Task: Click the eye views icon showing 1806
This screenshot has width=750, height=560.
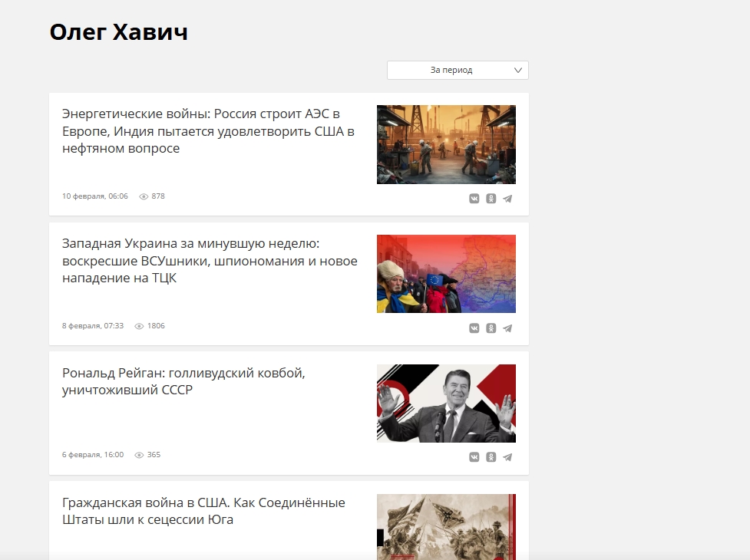Action: click(x=139, y=326)
